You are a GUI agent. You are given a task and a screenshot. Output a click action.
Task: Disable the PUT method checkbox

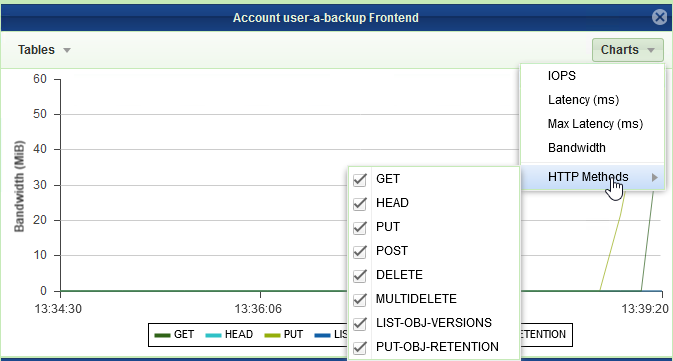(360, 228)
